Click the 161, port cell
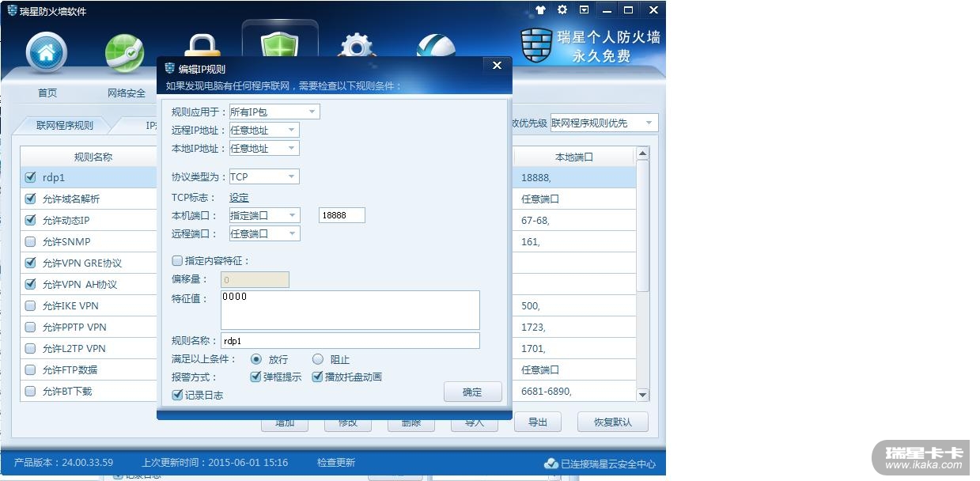The width and height of the screenshot is (980, 481). pyautogui.click(x=531, y=242)
